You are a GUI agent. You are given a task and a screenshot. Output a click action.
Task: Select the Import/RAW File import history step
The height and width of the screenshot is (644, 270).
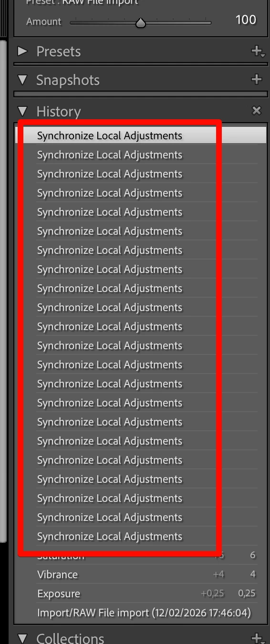[x=142, y=613]
